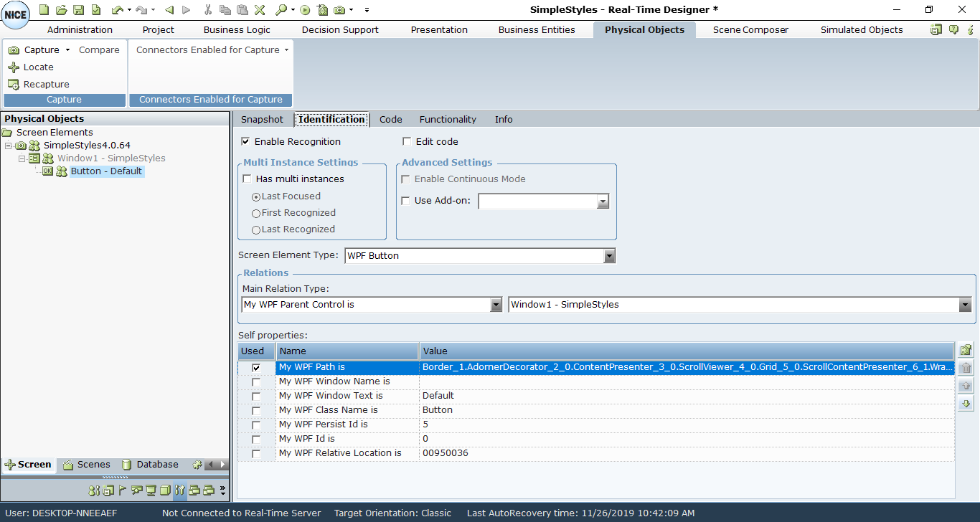This screenshot has height=522, width=980.
Task: Click the Compare button
Action: tap(99, 49)
